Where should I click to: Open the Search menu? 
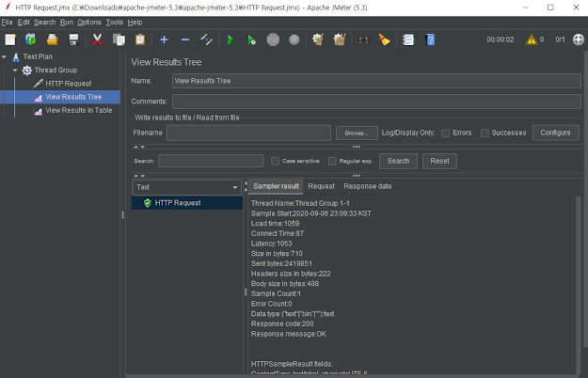44,23
